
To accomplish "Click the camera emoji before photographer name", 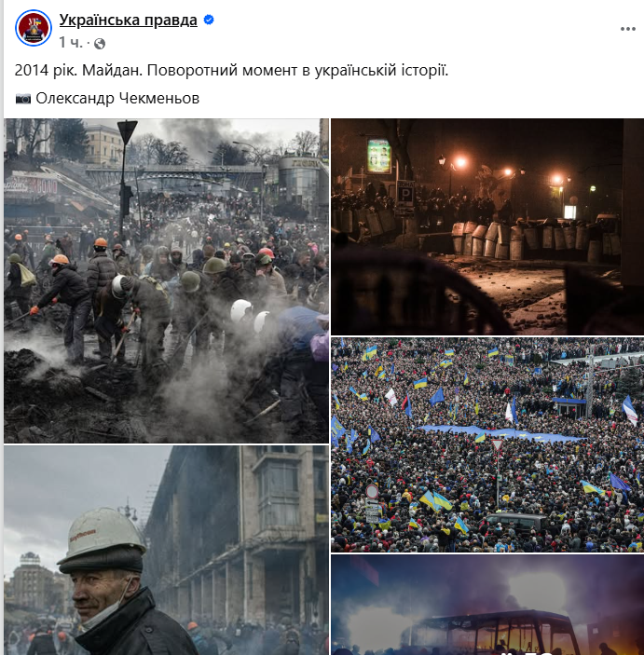I will (x=23, y=99).
